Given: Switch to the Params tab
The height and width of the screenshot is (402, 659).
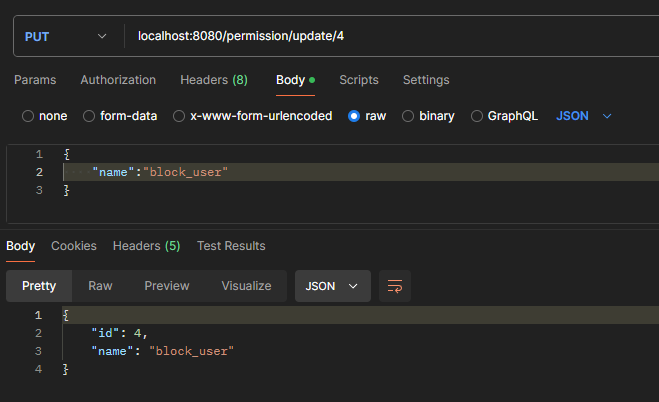Looking at the screenshot, I should (x=35, y=80).
